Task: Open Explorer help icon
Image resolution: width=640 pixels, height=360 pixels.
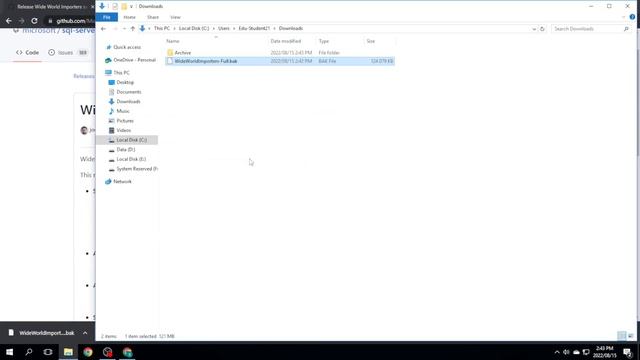Action: [x=632, y=17]
